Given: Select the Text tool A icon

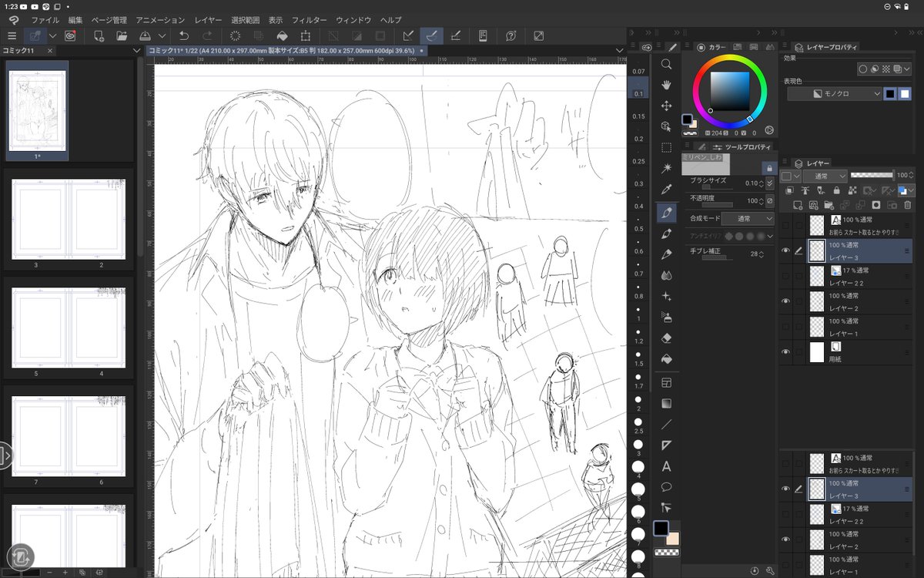Looking at the screenshot, I should click(667, 466).
